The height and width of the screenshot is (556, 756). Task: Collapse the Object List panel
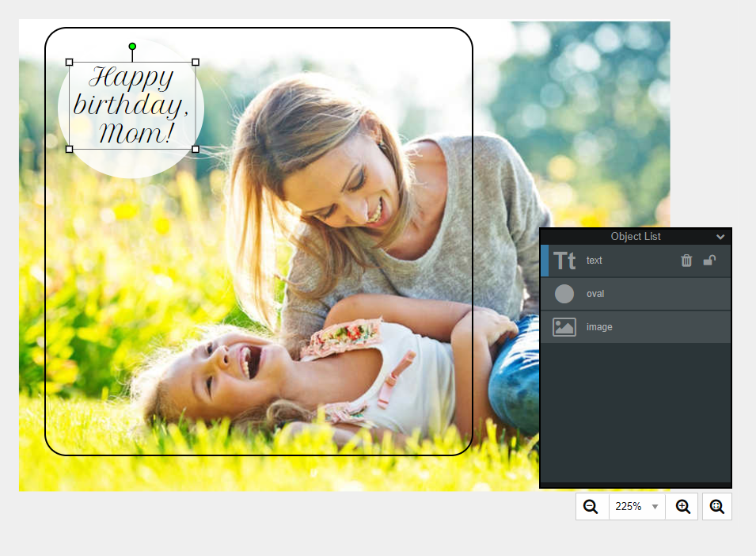pos(720,237)
